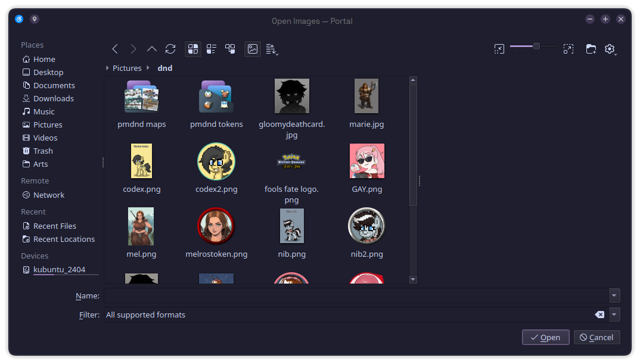Open Recent Files in the sidebar

54,226
